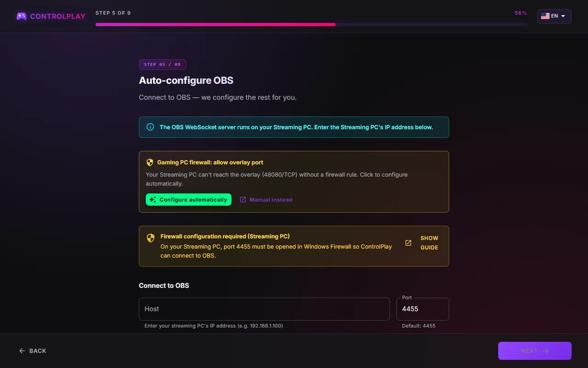
Task: Open the EN language dropdown
Action: pyautogui.click(x=554, y=16)
